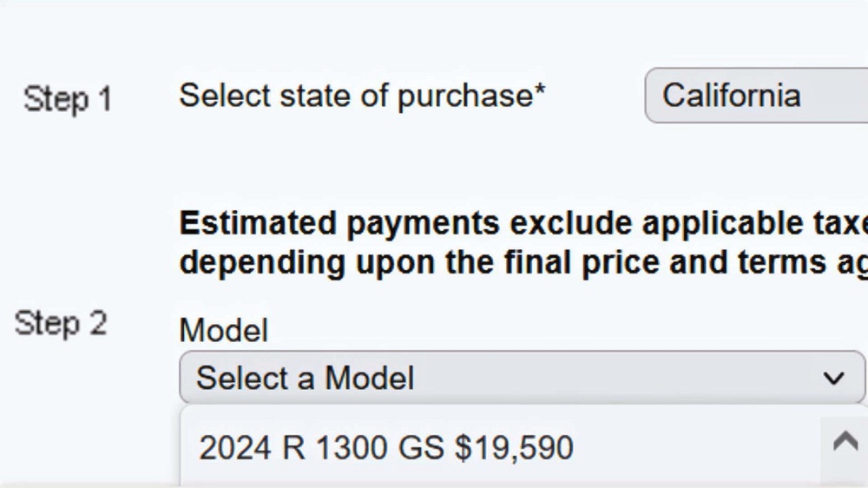Click the $19,590 price in the list

coord(514,448)
